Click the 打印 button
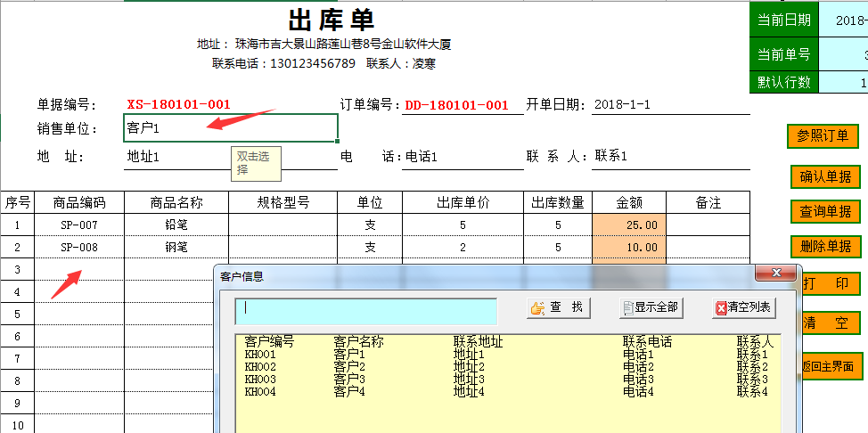868x433 pixels. (x=832, y=284)
